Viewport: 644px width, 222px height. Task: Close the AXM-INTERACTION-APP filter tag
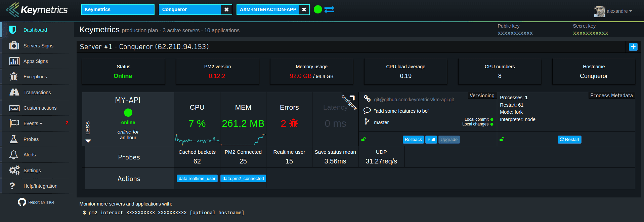[304, 9]
